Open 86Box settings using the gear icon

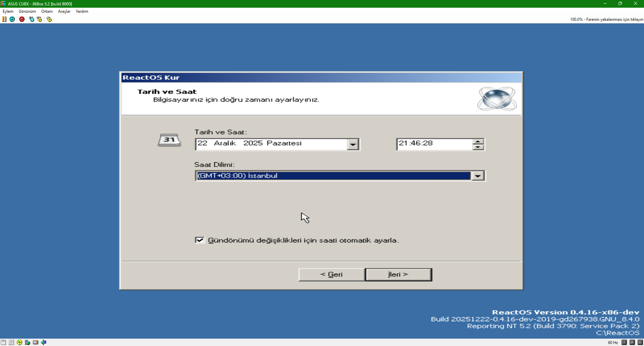coord(49,19)
